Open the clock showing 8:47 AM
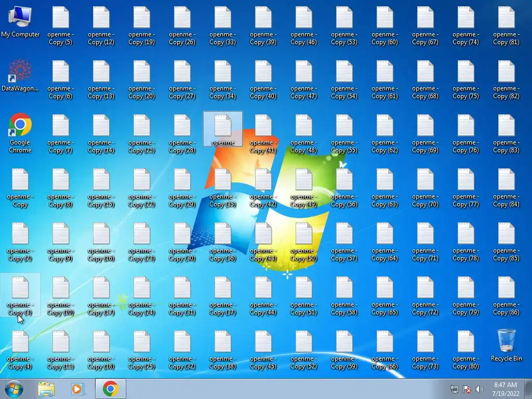The height and width of the screenshot is (399, 532). [506, 389]
